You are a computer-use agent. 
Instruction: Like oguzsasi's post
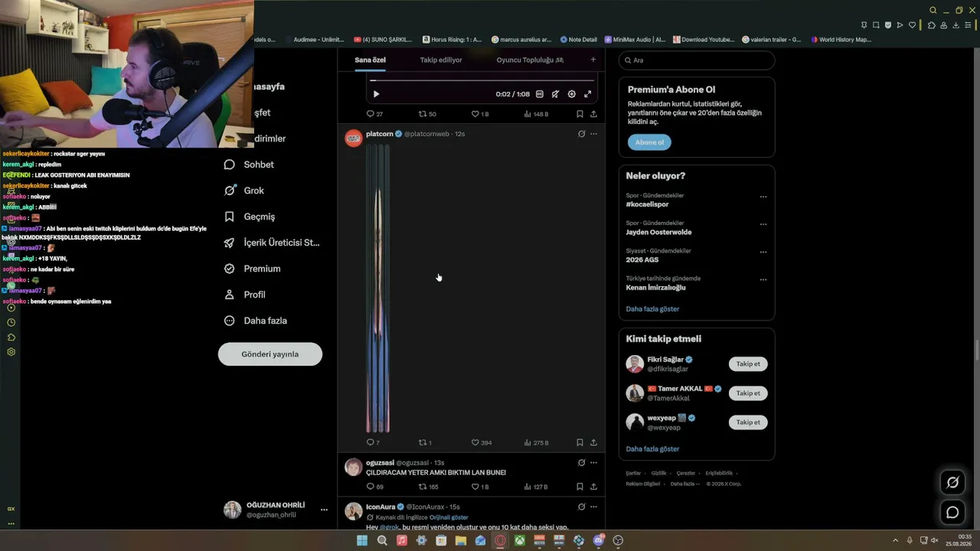[x=480, y=487]
